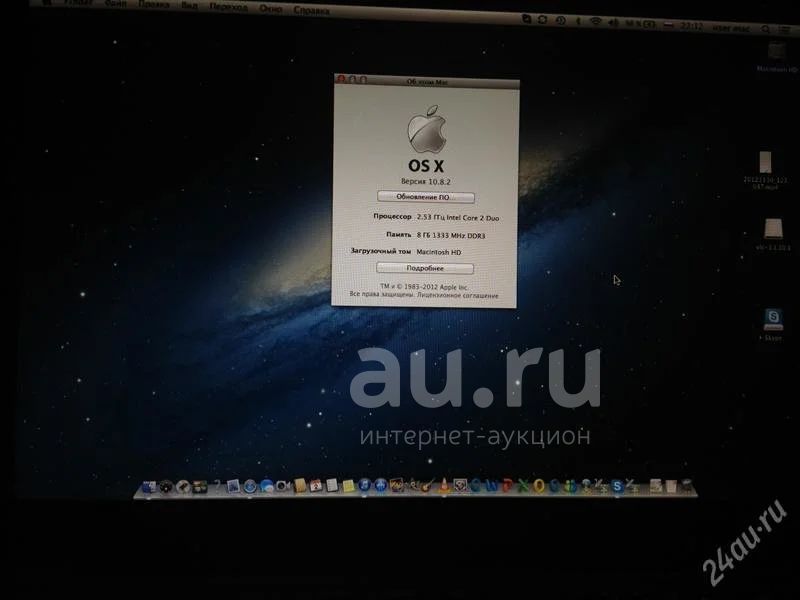
Task: Open Wi-Fi status in menu bar
Action: tap(596, 21)
